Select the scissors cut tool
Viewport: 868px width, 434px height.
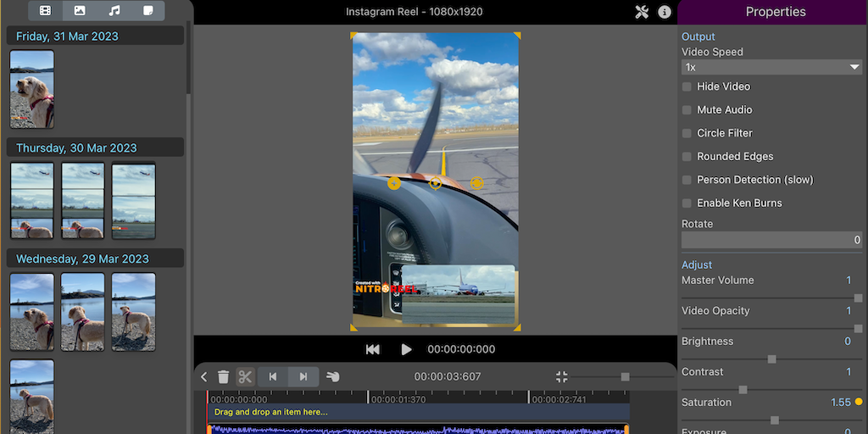pyautogui.click(x=245, y=377)
